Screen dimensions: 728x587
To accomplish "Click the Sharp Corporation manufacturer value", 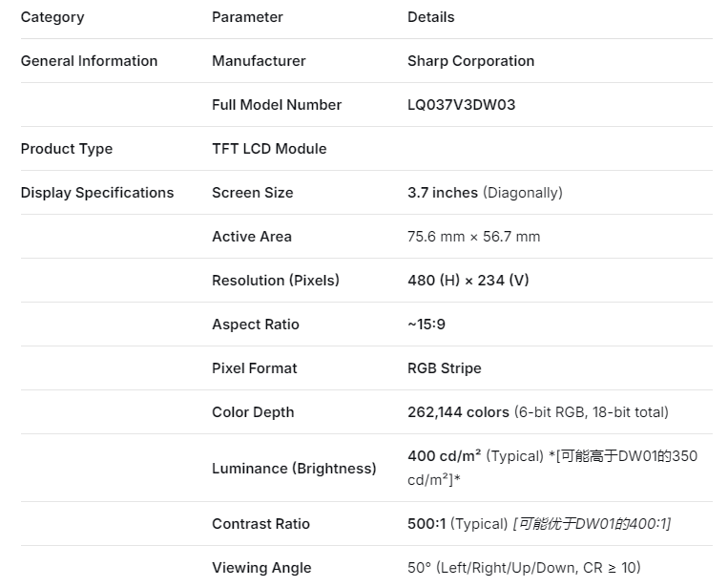I will [x=470, y=61].
